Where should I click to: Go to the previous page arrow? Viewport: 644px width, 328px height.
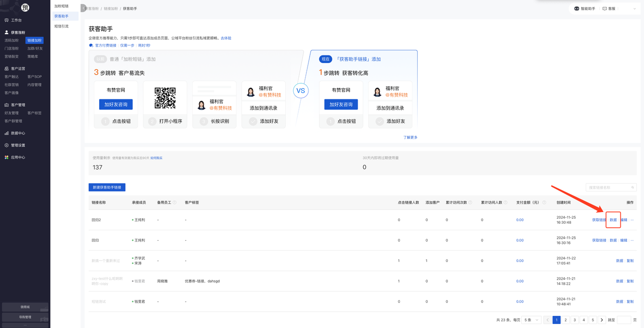[547, 320]
